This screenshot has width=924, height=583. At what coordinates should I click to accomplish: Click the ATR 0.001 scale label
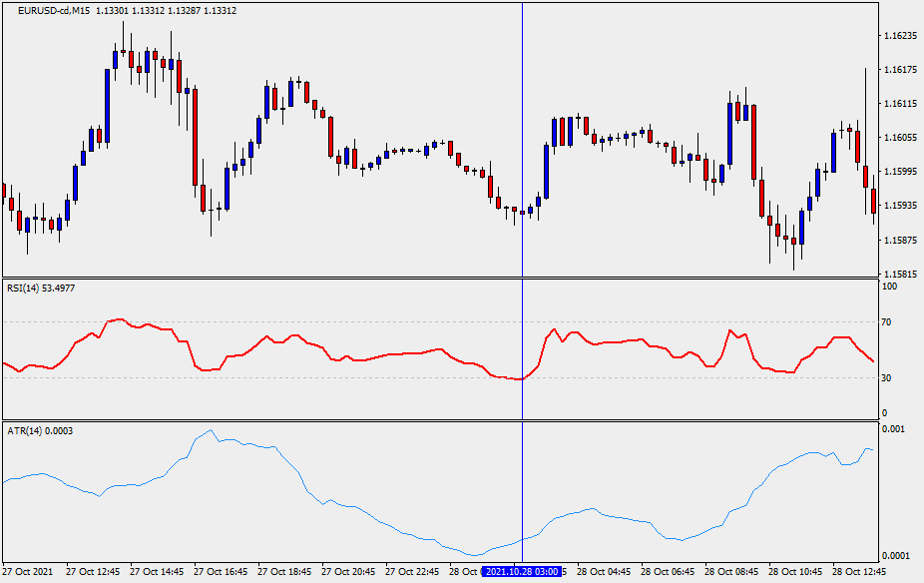click(x=891, y=429)
